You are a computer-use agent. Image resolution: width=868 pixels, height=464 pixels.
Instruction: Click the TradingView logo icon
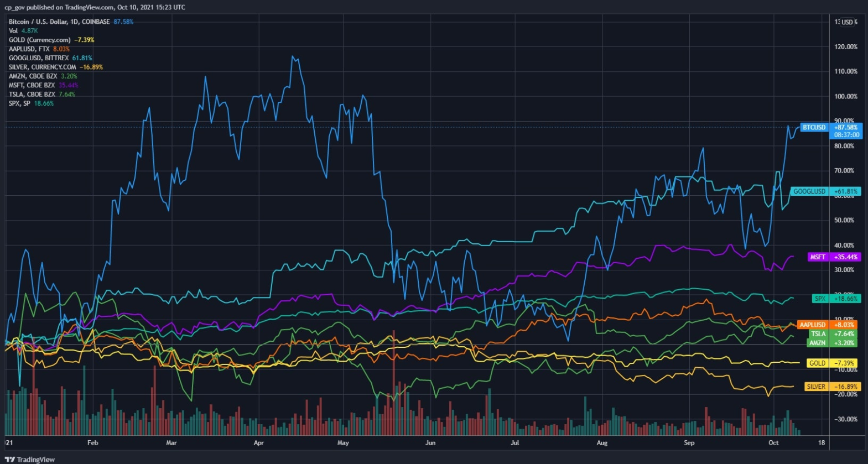(x=10, y=460)
